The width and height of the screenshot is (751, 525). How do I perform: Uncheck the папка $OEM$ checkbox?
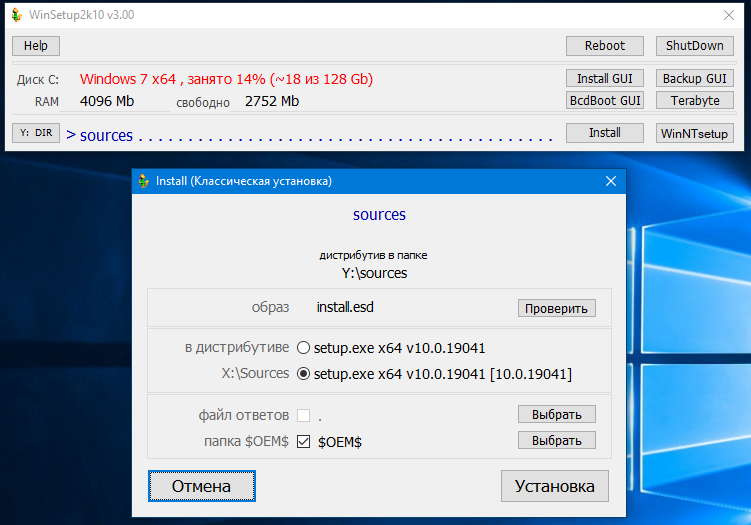coord(303,441)
